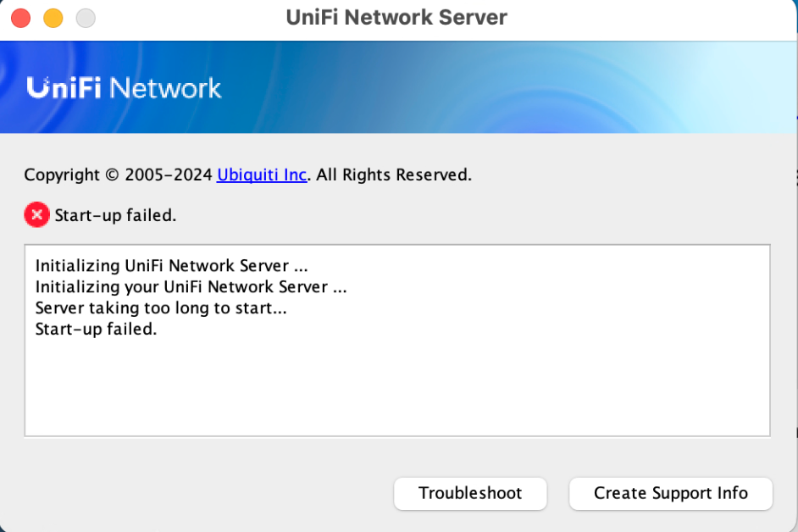Click the Start-up failed label beside the error icon

[x=115, y=215]
